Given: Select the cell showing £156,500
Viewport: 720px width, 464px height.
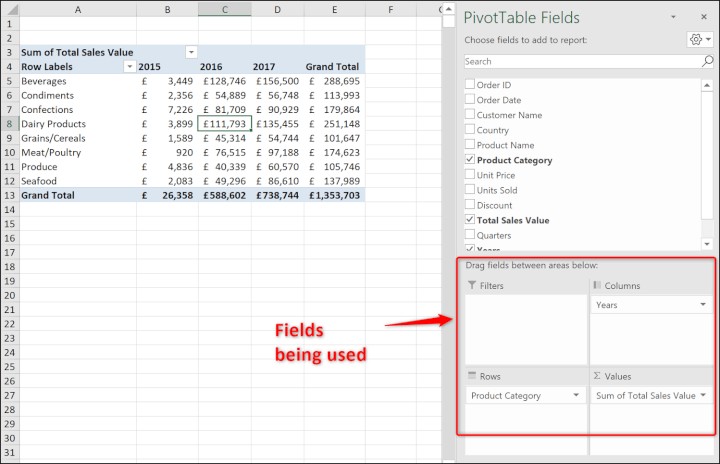Looking at the screenshot, I should (x=277, y=81).
